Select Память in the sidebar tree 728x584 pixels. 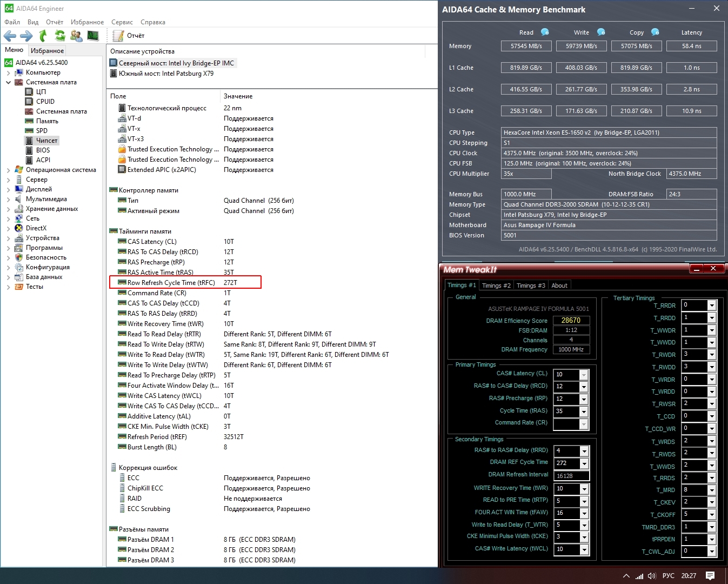pos(47,121)
